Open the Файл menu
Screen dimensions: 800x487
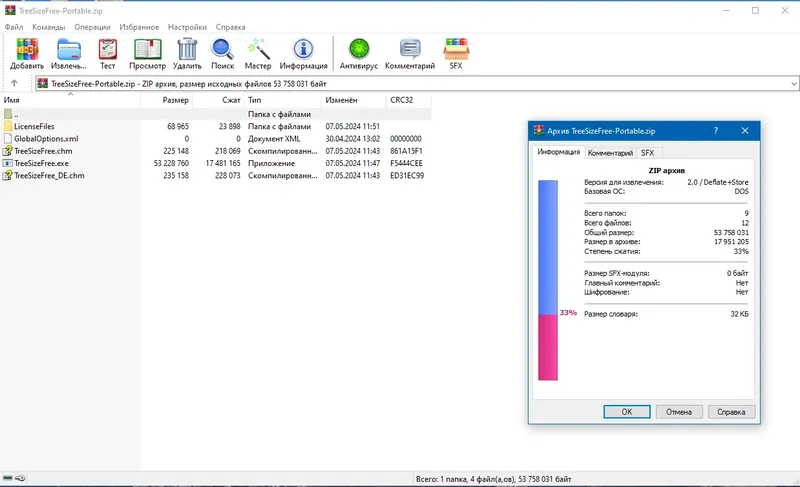coord(14,27)
